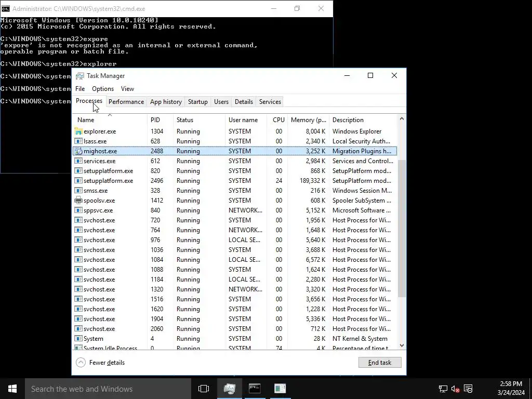Click the scroll down arrow in process list
Image resolution: width=532 pixels, height=399 pixels.
coord(402,345)
